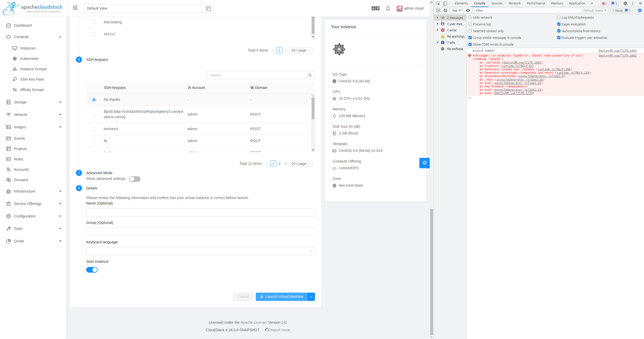
Task: Clear console with the ban icon
Action: tap(445, 10)
